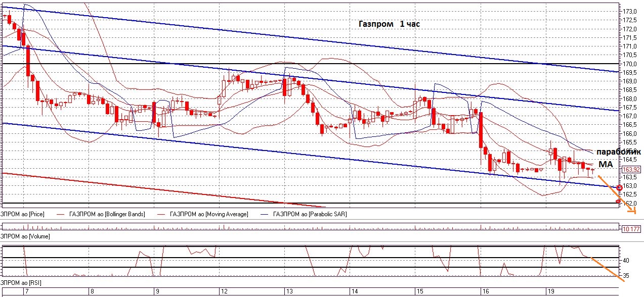The image size is (644, 297).
Task: Click the 163,5 price axis label
Action: click(630, 177)
